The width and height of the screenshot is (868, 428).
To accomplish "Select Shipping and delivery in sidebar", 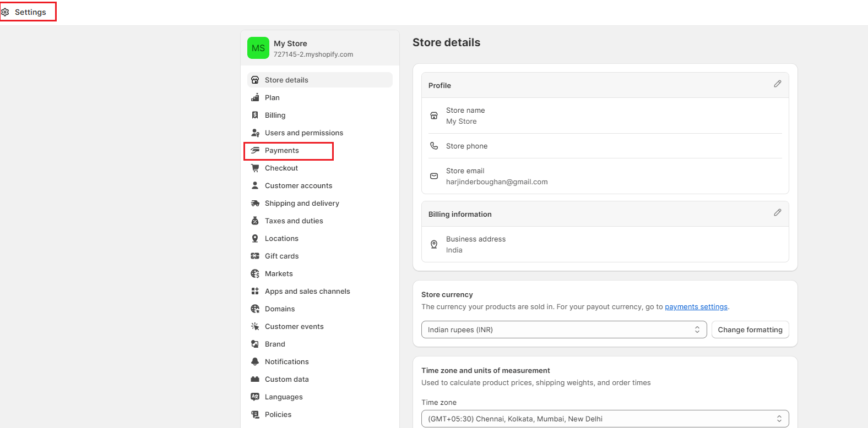I will pos(320,203).
